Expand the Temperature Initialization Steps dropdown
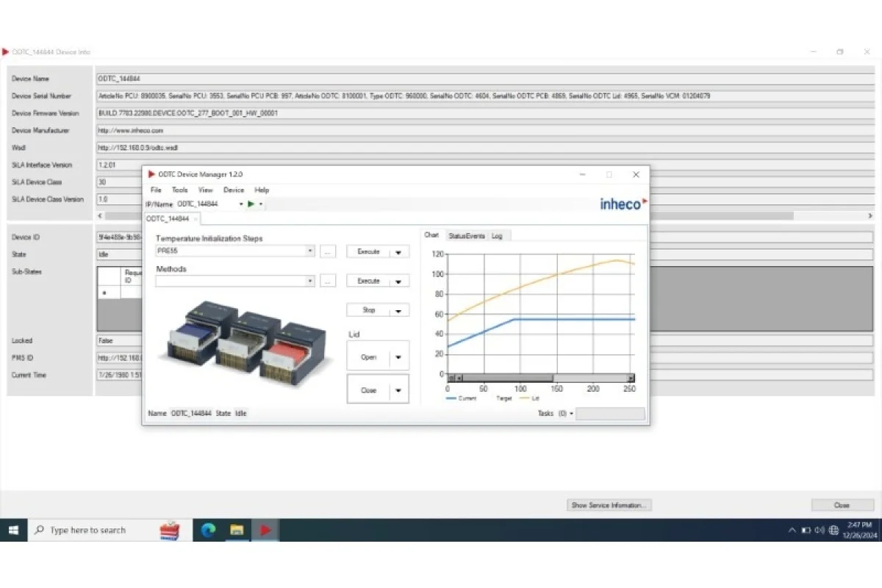Viewport: 882px width, 588px height. click(310, 251)
